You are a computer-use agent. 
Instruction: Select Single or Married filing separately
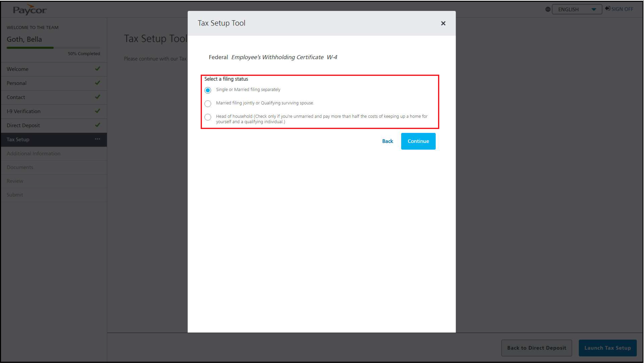click(208, 90)
